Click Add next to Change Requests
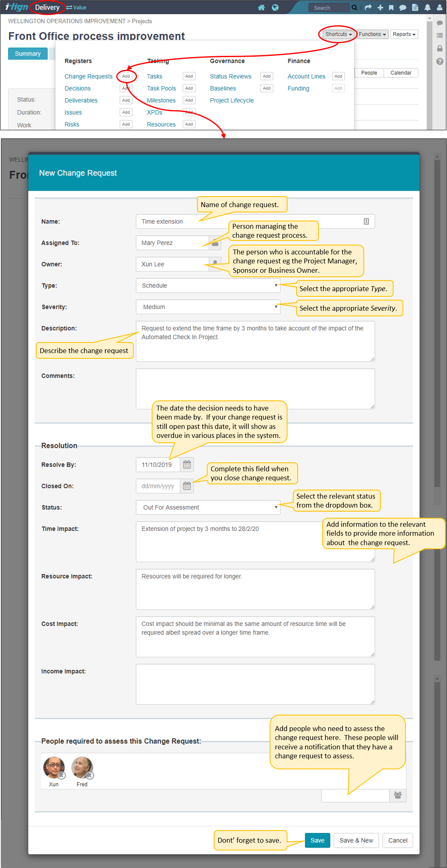This screenshot has width=447, height=868. 126,76
